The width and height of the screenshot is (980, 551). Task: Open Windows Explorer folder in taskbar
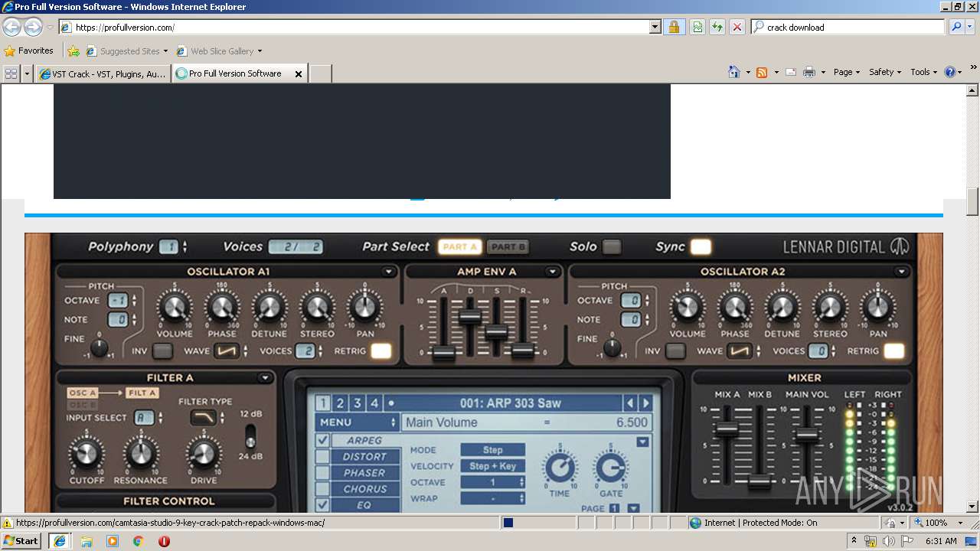87,541
